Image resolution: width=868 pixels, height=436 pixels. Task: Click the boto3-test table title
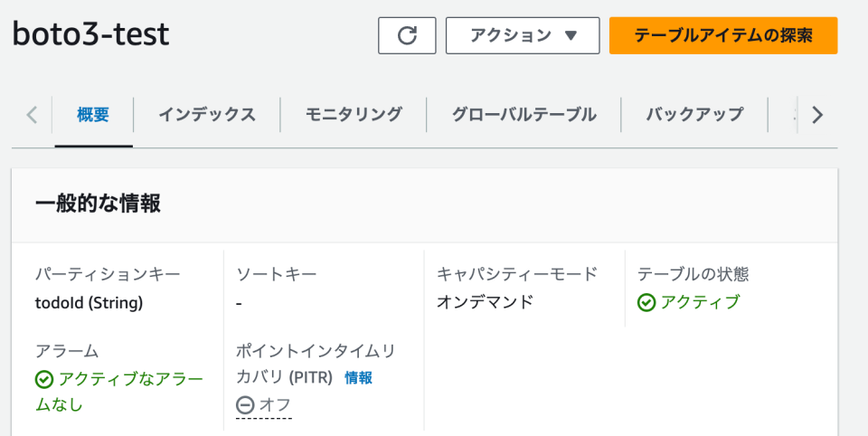pyautogui.click(x=90, y=34)
